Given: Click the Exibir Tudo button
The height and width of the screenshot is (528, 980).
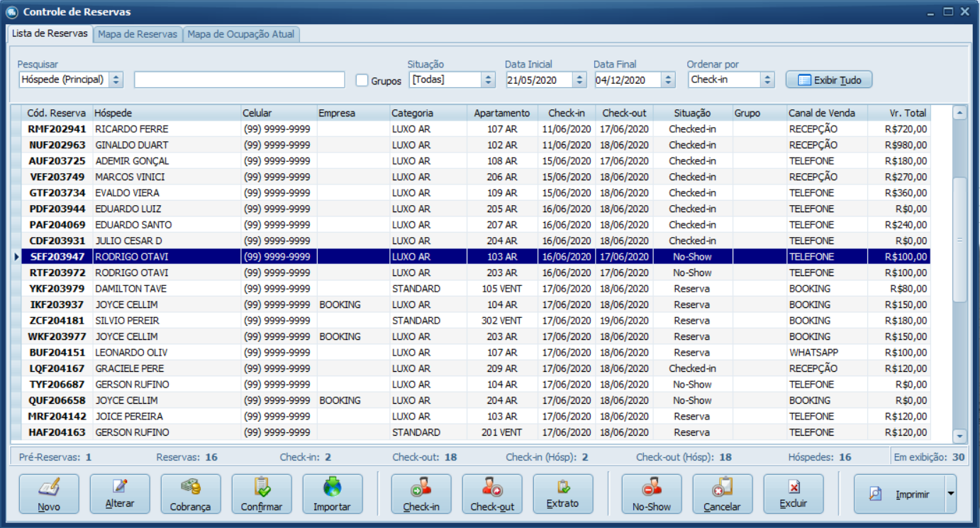Looking at the screenshot, I should point(829,80).
